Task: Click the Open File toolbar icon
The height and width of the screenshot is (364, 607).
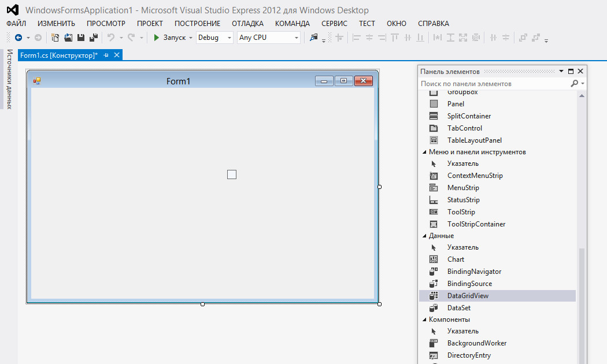Action: point(69,38)
